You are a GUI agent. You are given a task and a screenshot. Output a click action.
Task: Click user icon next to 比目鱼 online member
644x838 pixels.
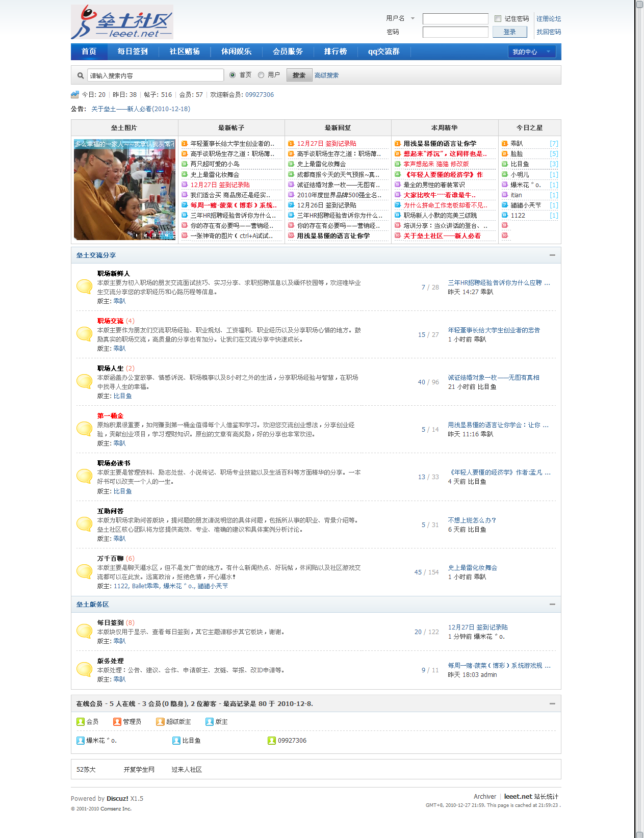pos(176,741)
